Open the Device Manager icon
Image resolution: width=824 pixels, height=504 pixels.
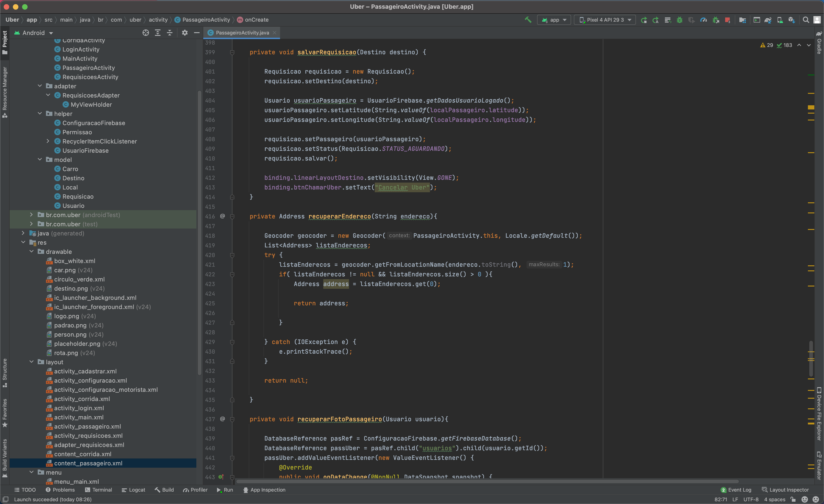tap(781, 20)
